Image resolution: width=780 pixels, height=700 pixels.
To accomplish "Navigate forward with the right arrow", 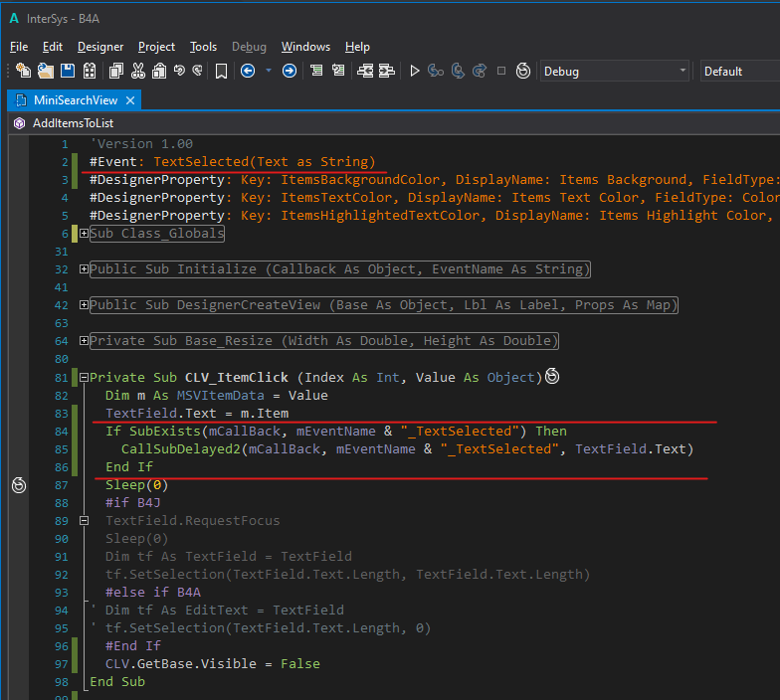I will point(289,71).
